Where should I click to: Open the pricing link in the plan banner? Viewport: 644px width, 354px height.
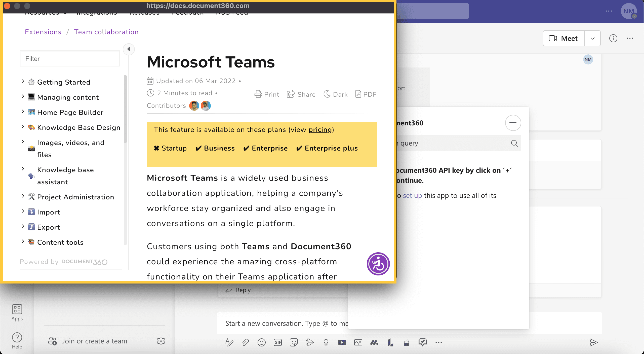(x=320, y=130)
